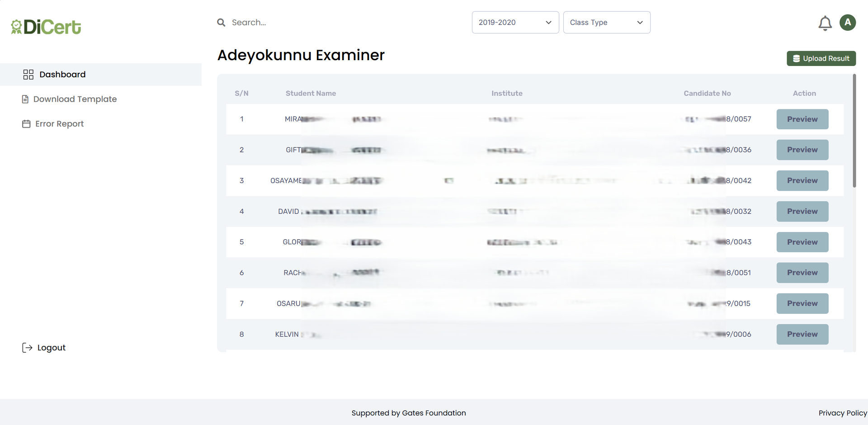Click the search magnifier icon

tap(221, 22)
